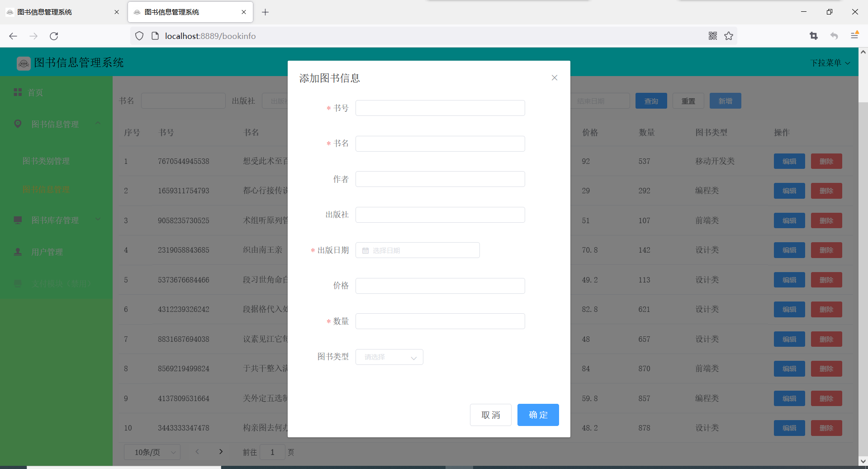Click the 确定 button
868x469 pixels.
coord(538,415)
